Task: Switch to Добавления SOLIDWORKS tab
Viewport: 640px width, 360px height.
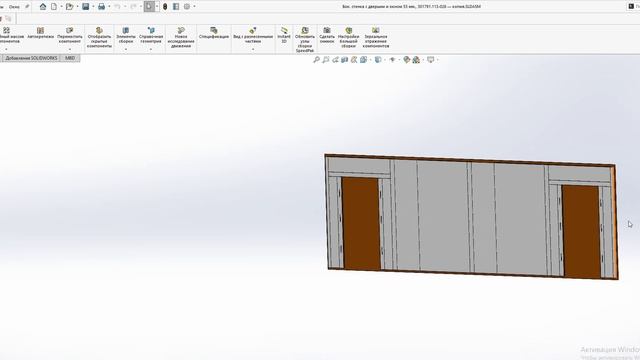Action: point(31,58)
